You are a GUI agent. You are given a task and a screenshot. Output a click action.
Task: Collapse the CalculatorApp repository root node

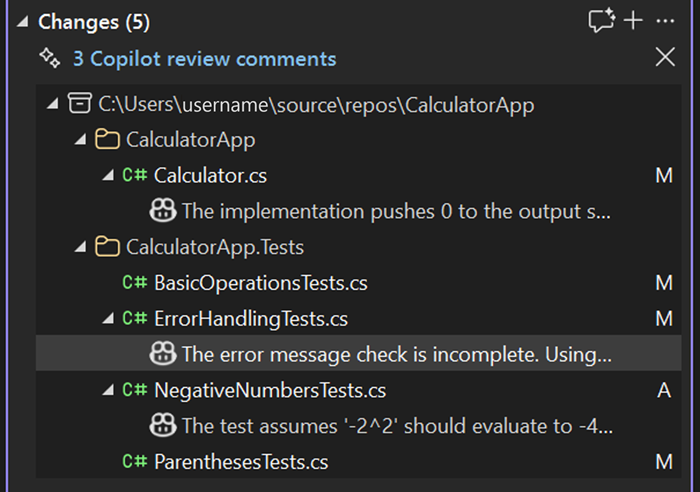click(52, 104)
